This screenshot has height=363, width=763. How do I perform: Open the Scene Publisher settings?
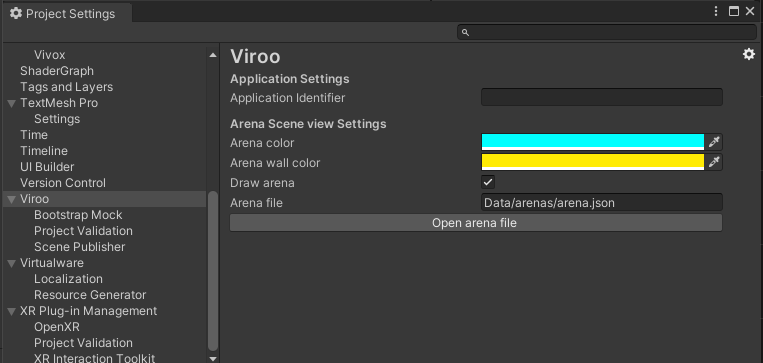80,247
